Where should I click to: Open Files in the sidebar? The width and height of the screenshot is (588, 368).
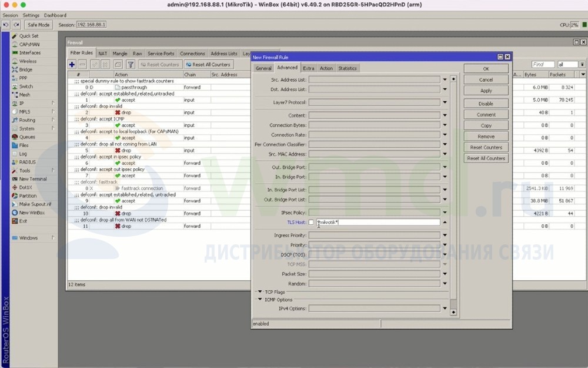[25, 145]
